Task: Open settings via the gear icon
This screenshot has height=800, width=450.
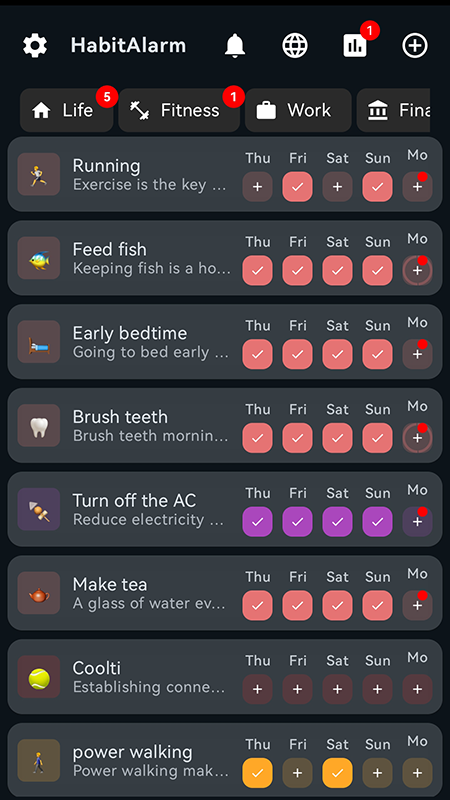Action: pyautogui.click(x=35, y=45)
